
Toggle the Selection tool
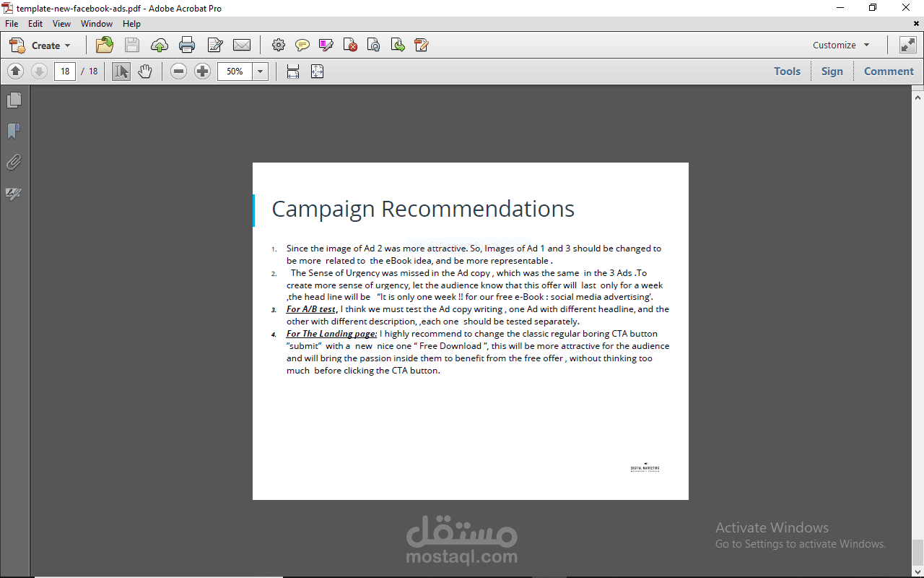coord(121,71)
